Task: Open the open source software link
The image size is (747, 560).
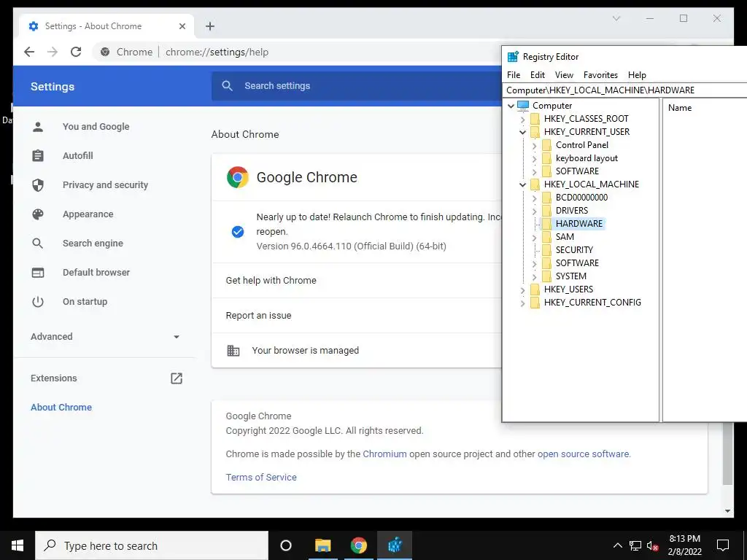Action: pyautogui.click(x=583, y=454)
